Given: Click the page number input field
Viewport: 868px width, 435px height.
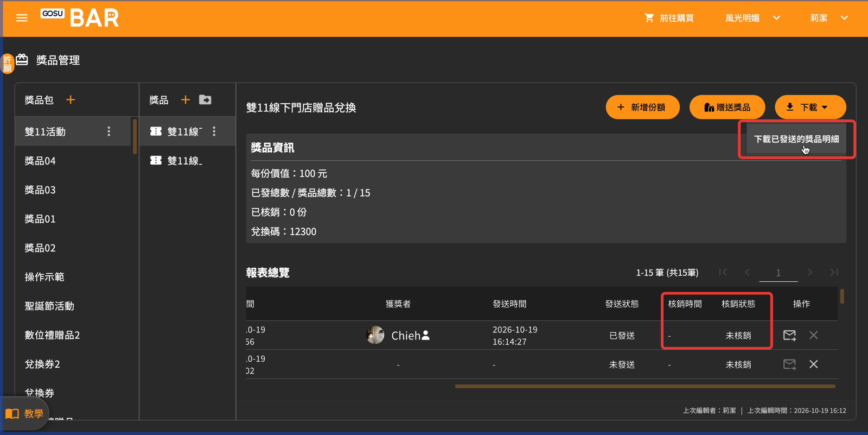Looking at the screenshot, I should [x=778, y=273].
